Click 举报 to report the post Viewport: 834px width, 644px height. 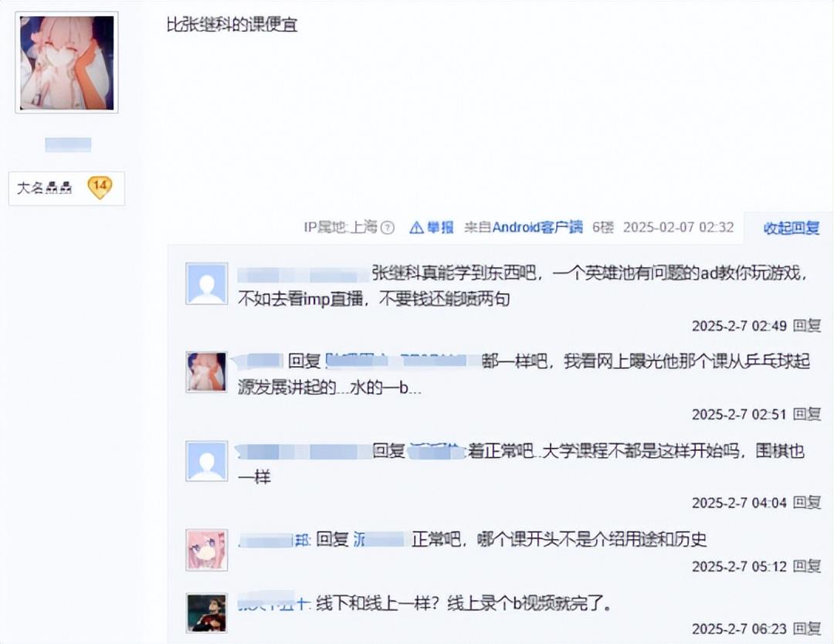pyautogui.click(x=440, y=228)
